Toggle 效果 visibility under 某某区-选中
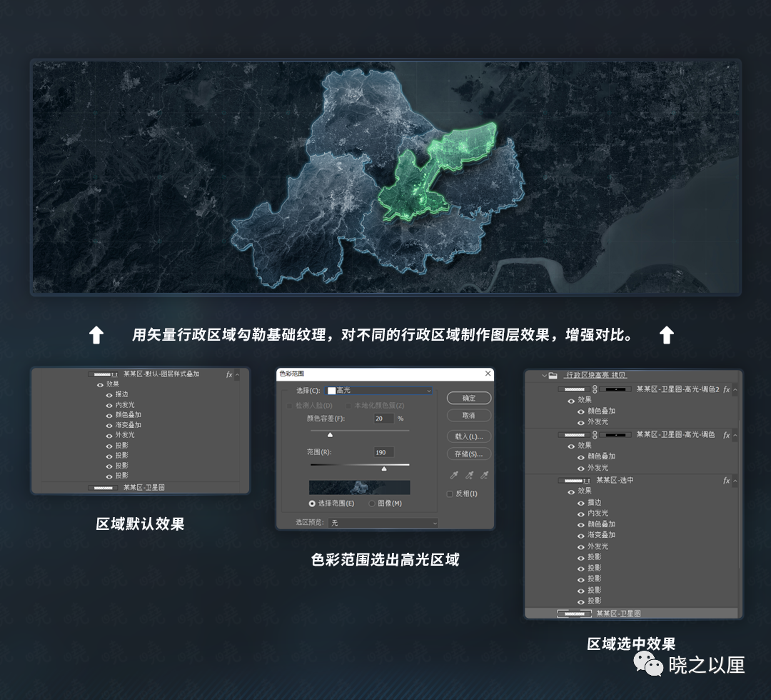The height and width of the screenshot is (700, 771). coord(571,492)
